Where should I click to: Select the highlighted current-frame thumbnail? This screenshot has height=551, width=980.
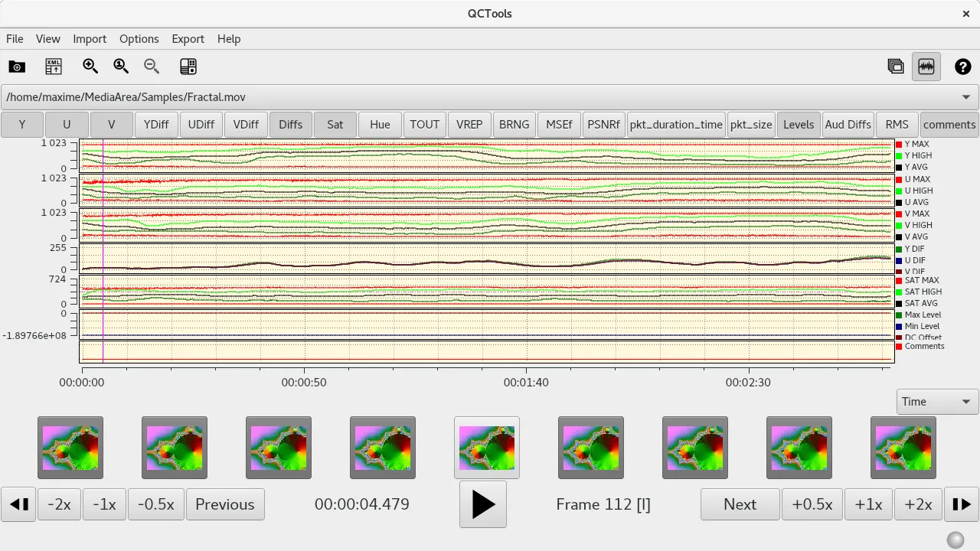pyautogui.click(x=487, y=448)
